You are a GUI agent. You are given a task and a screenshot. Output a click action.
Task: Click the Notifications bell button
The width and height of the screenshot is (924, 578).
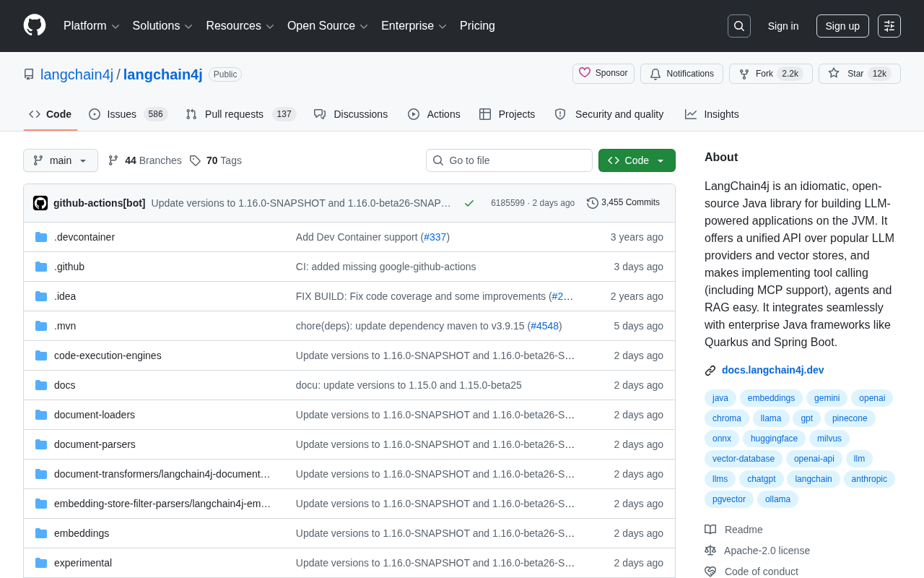pyautogui.click(x=681, y=74)
